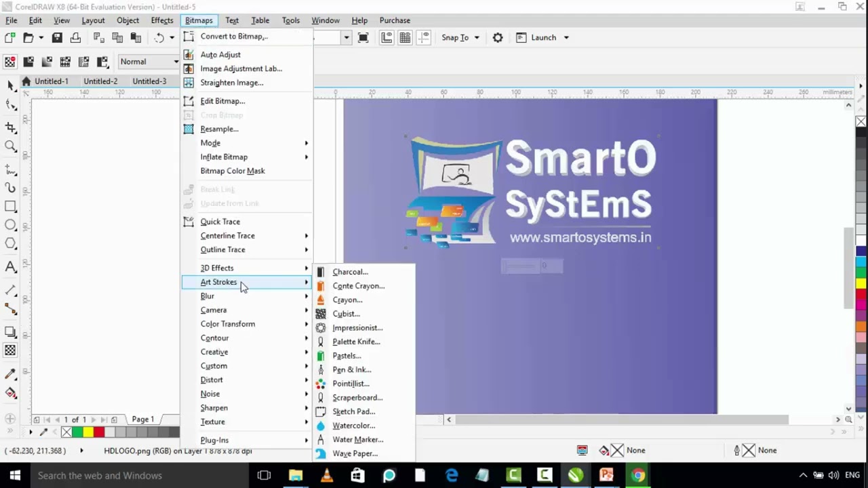This screenshot has height=488, width=868.
Task: Open Bitmap Color Mask
Action: click(x=247, y=171)
